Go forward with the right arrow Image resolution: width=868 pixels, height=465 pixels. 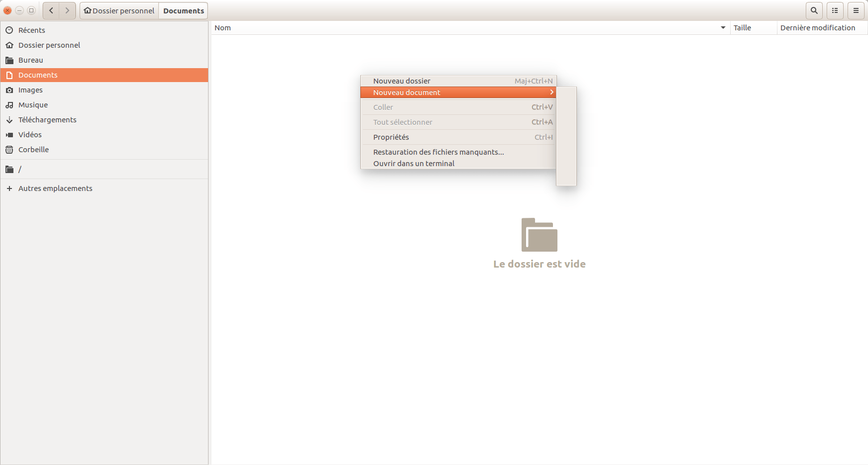(x=67, y=10)
